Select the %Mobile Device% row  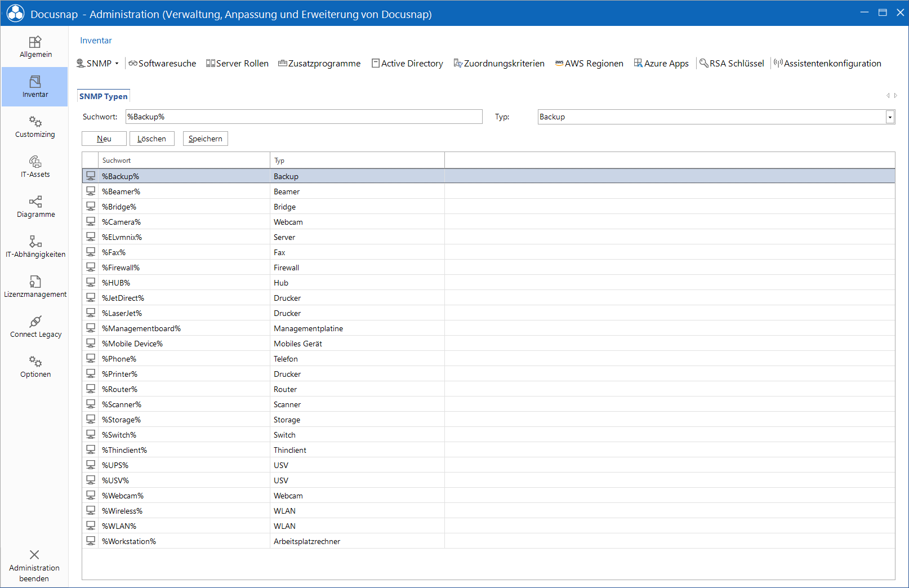coord(488,344)
